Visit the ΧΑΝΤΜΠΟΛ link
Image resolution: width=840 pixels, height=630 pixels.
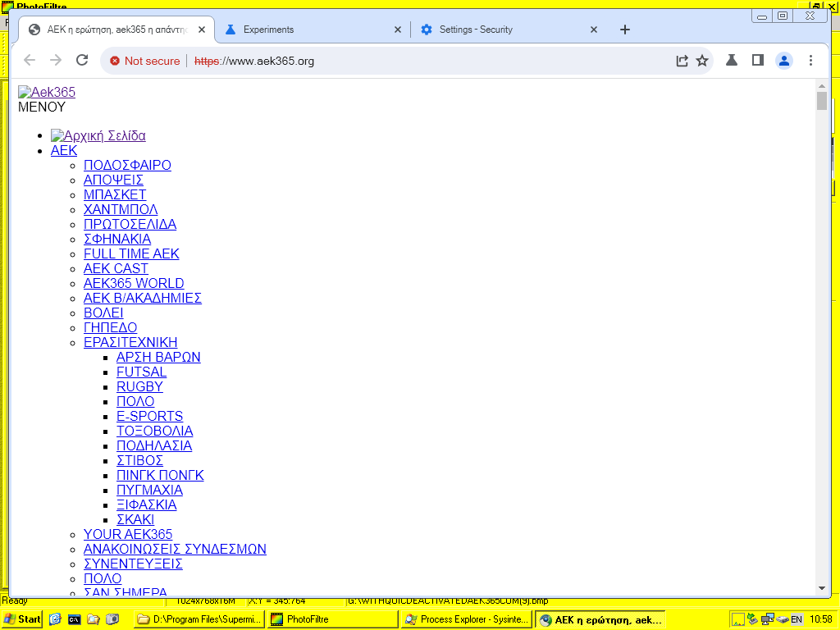pyautogui.click(x=121, y=209)
